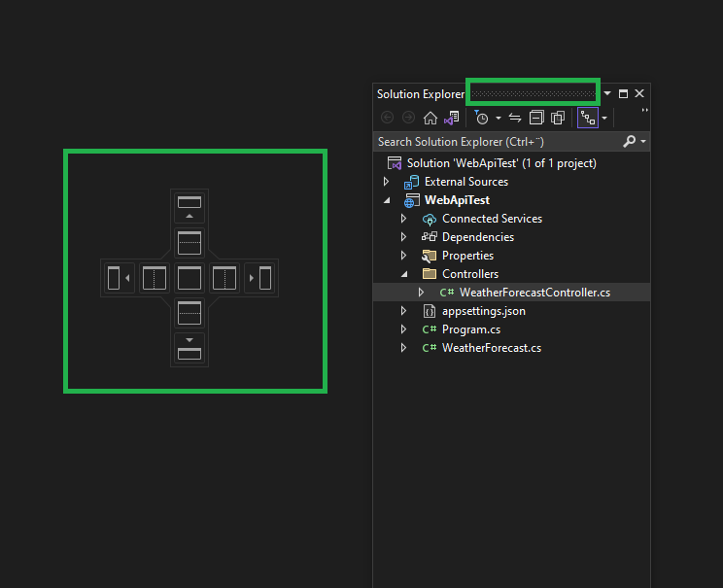Open search options dropdown arrow

pyautogui.click(x=643, y=141)
